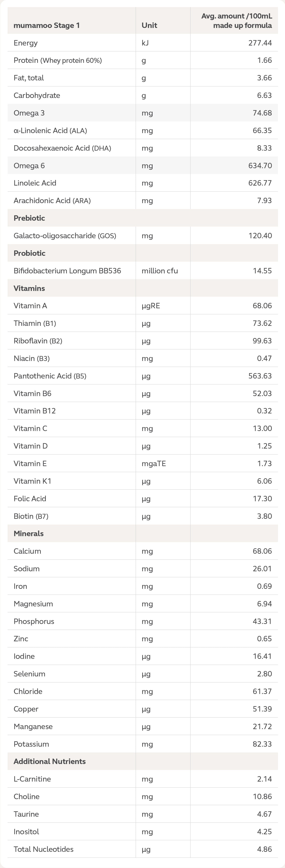Image resolution: width=285 pixels, height=868 pixels.
Task: Click the mgaTE unit for Vitamin E
Action: pyautogui.click(x=154, y=464)
